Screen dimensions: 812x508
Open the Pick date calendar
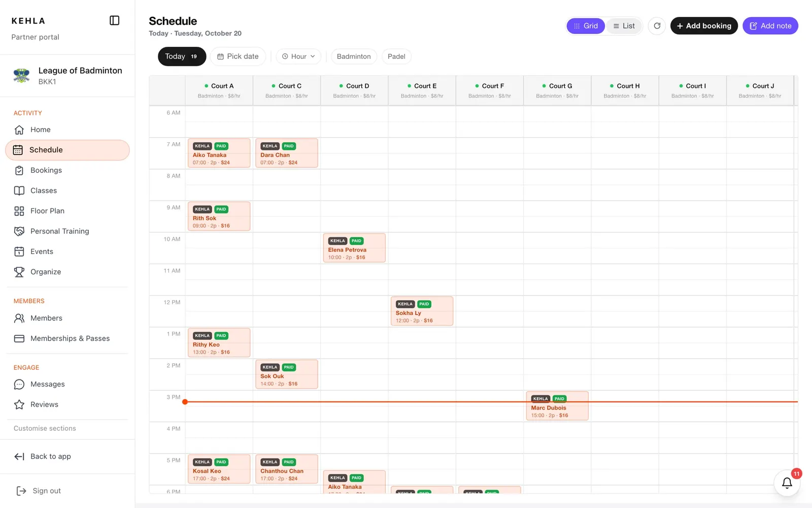tap(238, 56)
